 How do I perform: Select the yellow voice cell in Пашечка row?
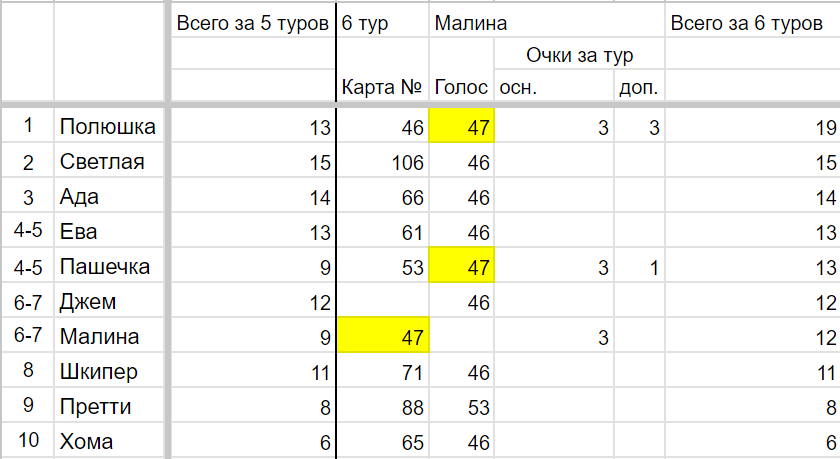click(x=461, y=266)
